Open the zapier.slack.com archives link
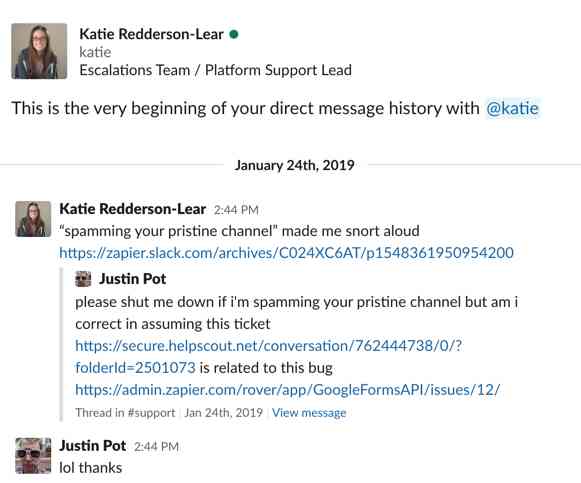The width and height of the screenshot is (581, 483). 286,253
